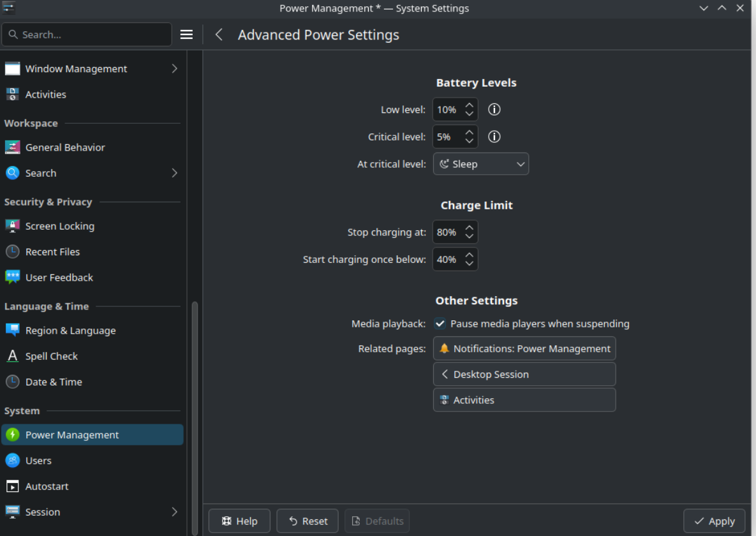The height and width of the screenshot is (536, 756).
Task: Open Screen Locking settings in sidebar
Action: click(x=60, y=226)
